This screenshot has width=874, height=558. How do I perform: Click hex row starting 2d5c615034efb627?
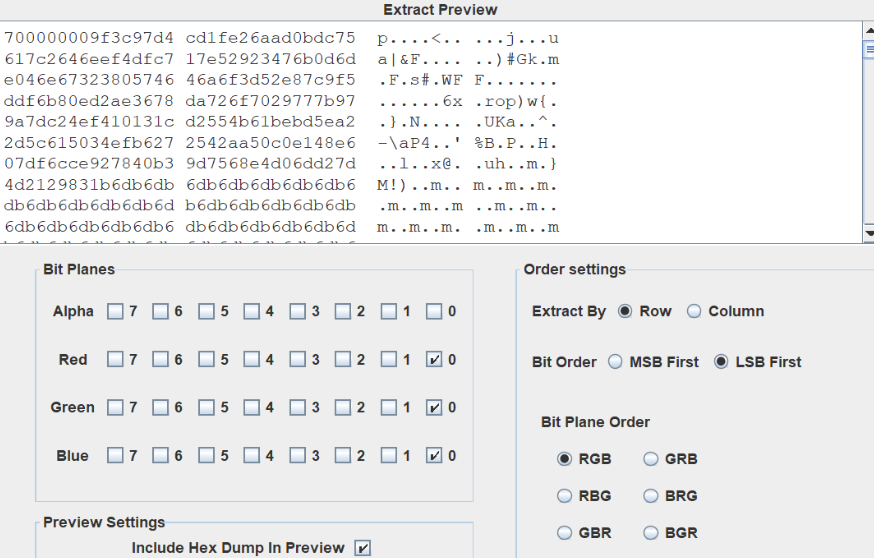coord(281,143)
